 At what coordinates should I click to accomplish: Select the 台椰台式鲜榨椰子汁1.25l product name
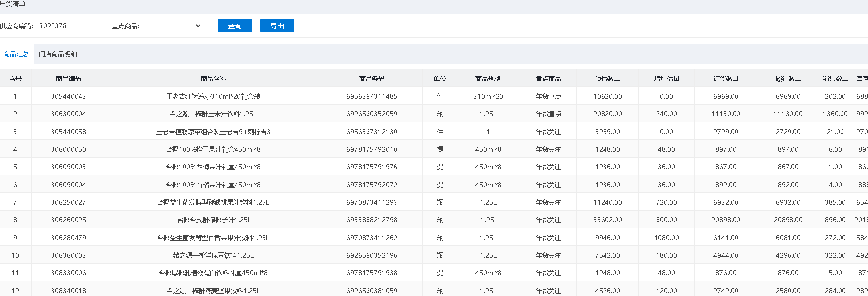coord(213,220)
